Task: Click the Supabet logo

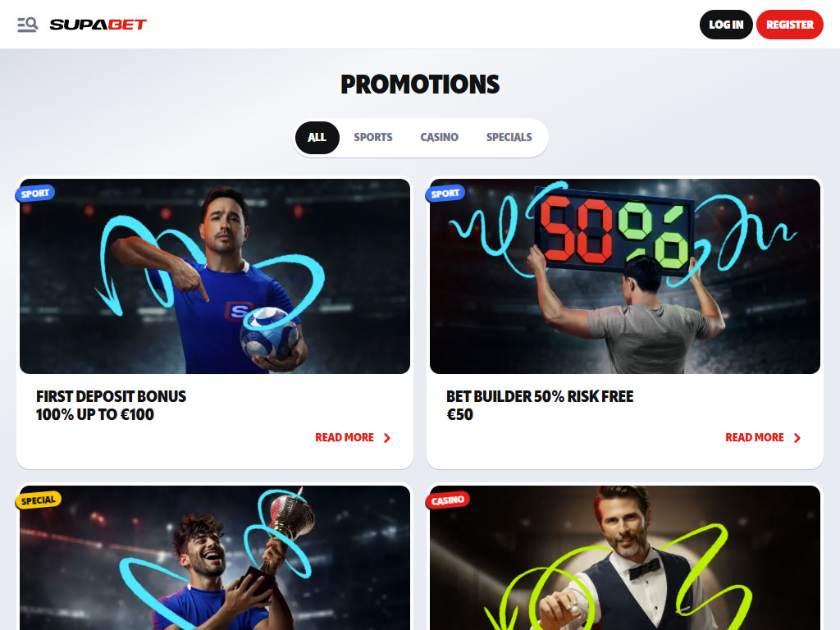Action: point(98,25)
